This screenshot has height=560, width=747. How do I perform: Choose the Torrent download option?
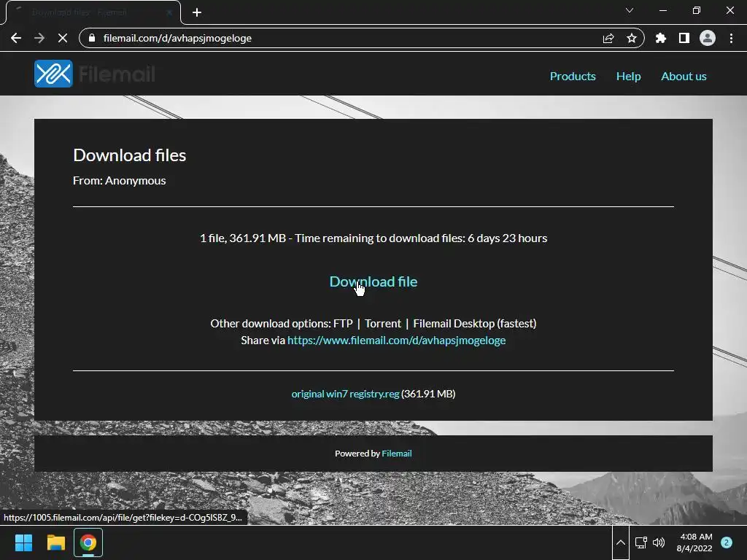pyautogui.click(x=383, y=323)
